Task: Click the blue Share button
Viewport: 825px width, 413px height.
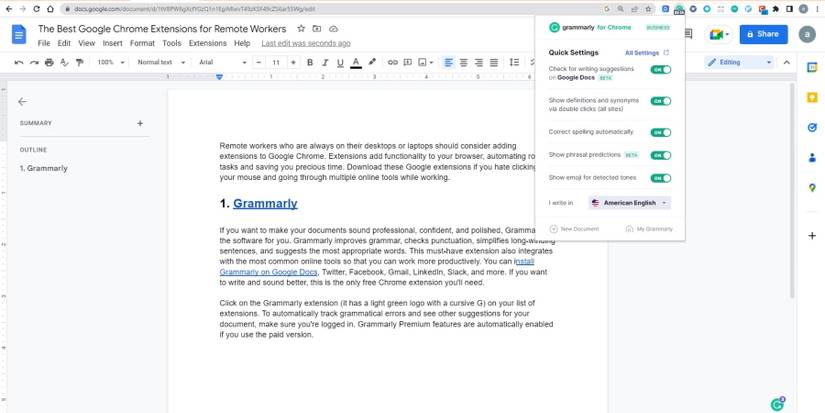Action: pos(763,34)
